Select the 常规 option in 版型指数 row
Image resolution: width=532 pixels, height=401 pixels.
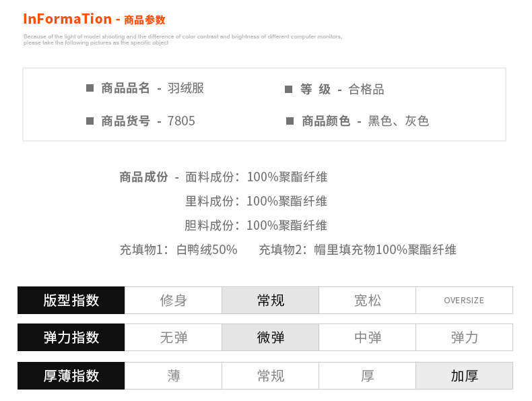(x=271, y=301)
